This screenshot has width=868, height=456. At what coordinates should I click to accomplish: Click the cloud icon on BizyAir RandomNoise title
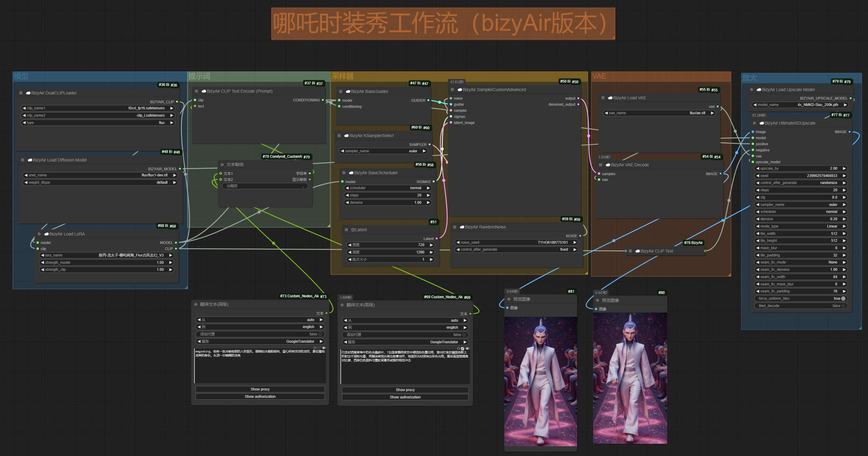462,227
